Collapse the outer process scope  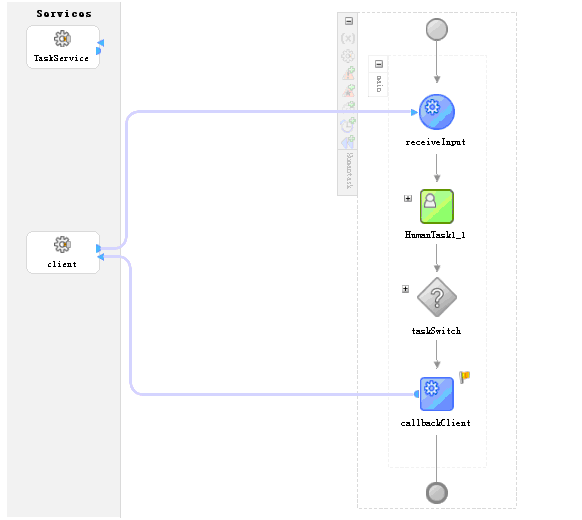(349, 21)
